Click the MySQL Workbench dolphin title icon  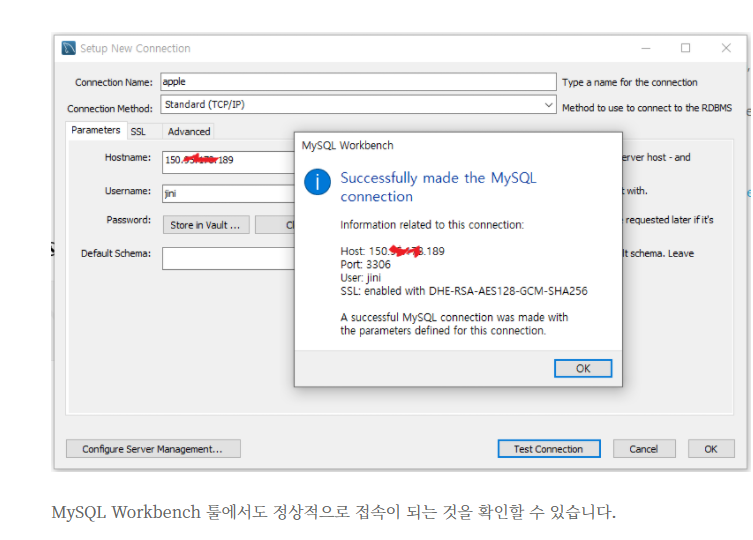click(x=69, y=48)
